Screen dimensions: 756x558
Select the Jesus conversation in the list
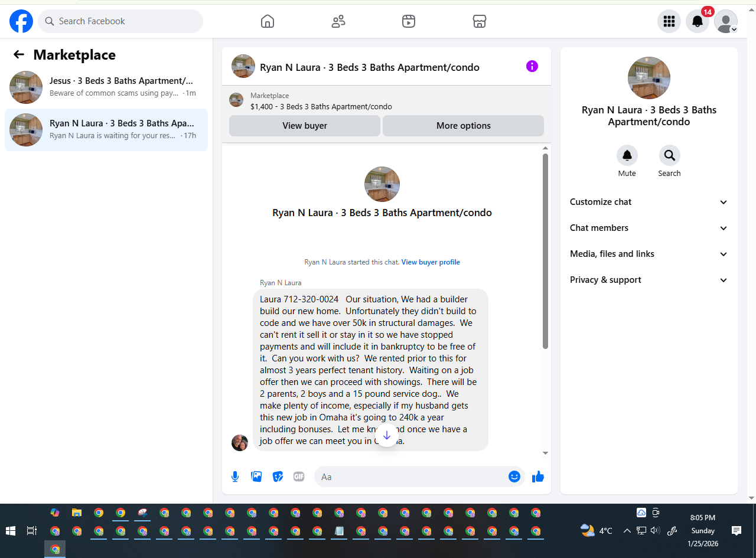(x=106, y=87)
